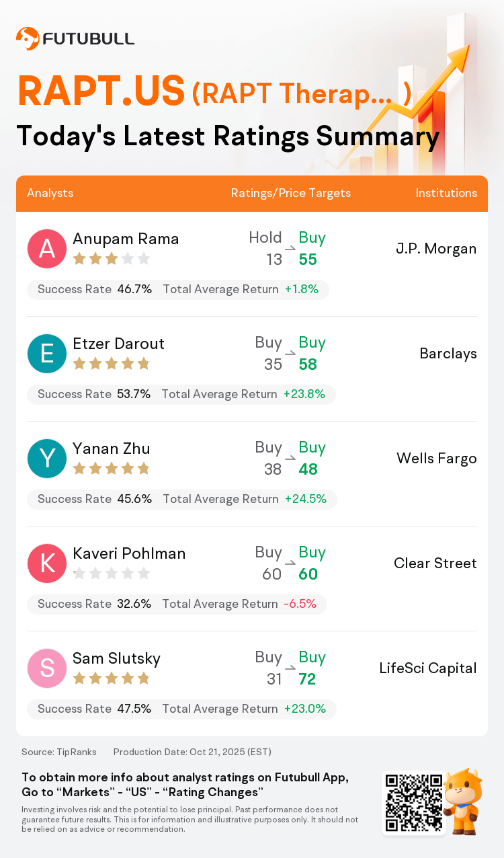
Task: Select the Analysts column header
Action: click(50, 193)
